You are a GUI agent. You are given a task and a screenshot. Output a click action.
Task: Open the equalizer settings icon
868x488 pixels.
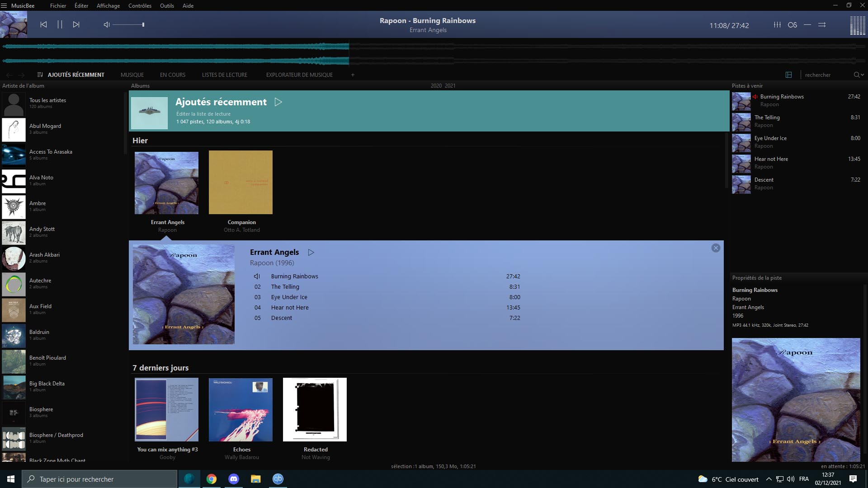[x=777, y=25]
